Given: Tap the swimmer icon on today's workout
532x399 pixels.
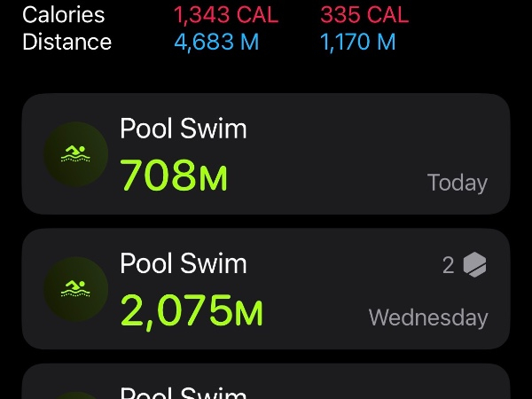Looking at the screenshot, I should [x=76, y=154].
